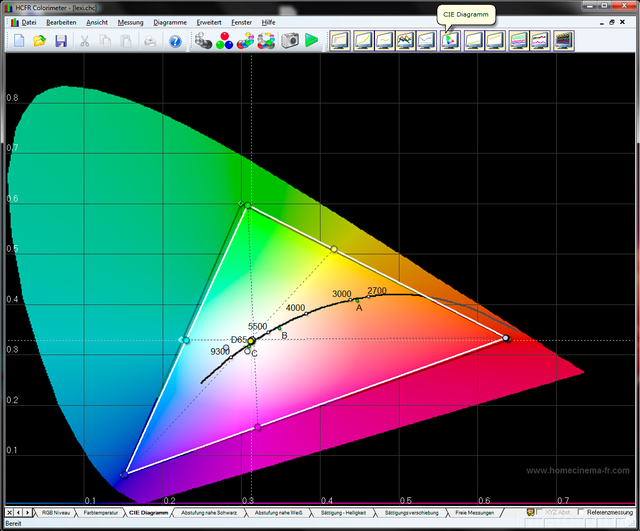Open the Erweitert menu

point(210,21)
